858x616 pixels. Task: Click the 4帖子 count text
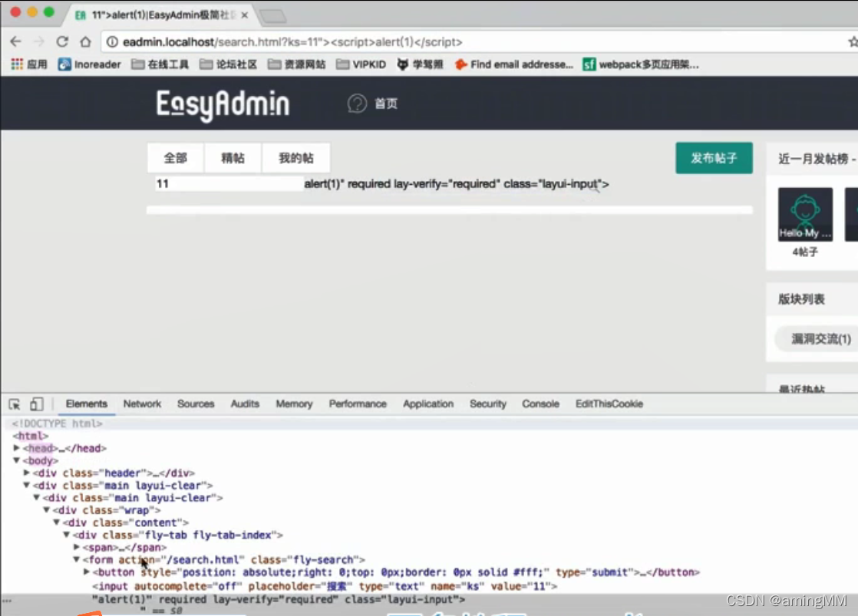click(805, 252)
